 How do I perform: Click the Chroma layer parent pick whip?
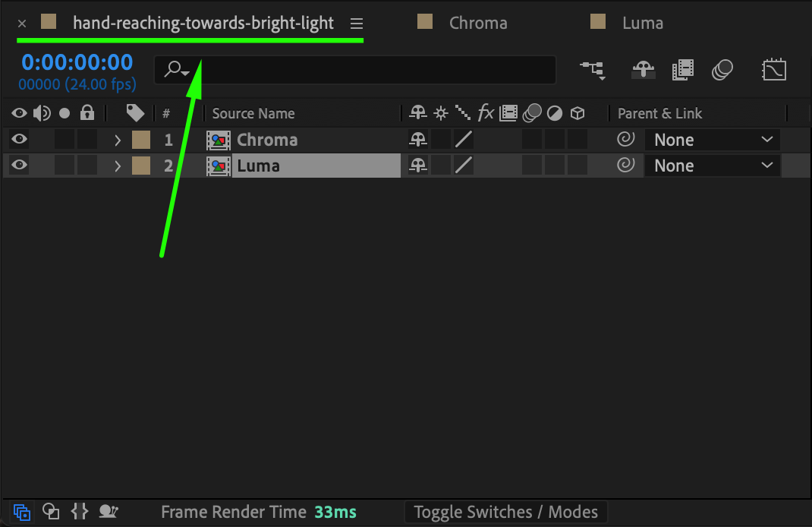pos(625,140)
